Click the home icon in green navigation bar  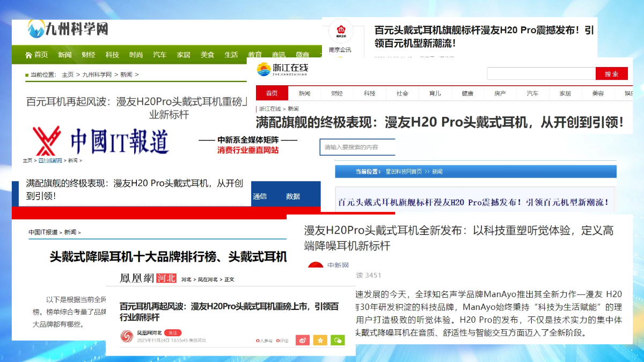tap(28, 55)
